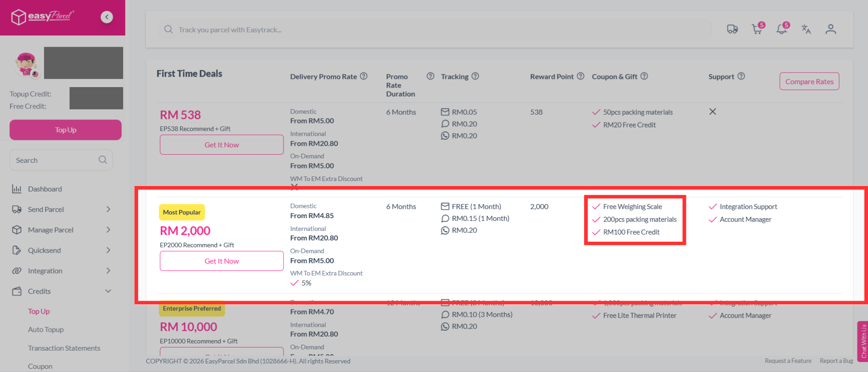The width and height of the screenshot is (868, 372).
Task: Click 'Integration Support' in RM 2,000 row
Action: pos(748,206)
